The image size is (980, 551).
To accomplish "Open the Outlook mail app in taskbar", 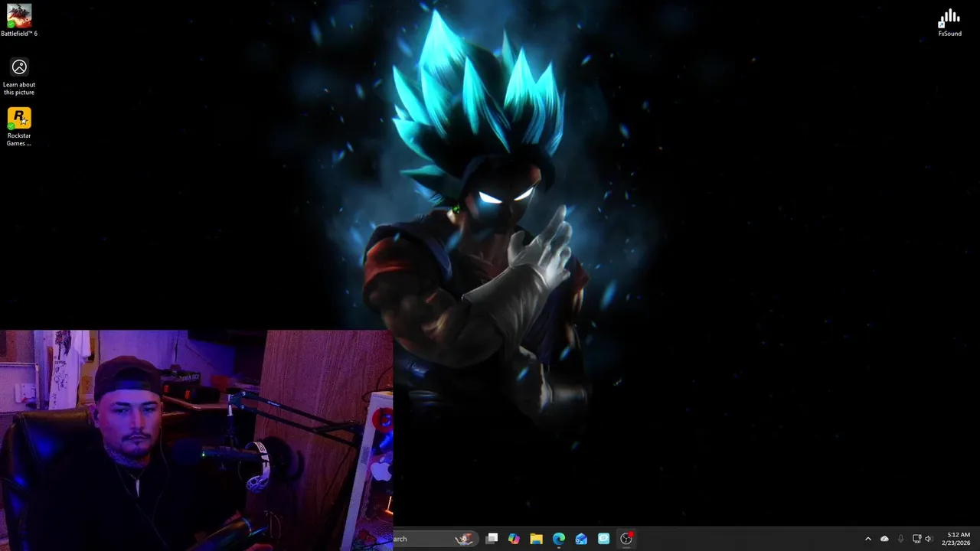I will pos(581,539).
